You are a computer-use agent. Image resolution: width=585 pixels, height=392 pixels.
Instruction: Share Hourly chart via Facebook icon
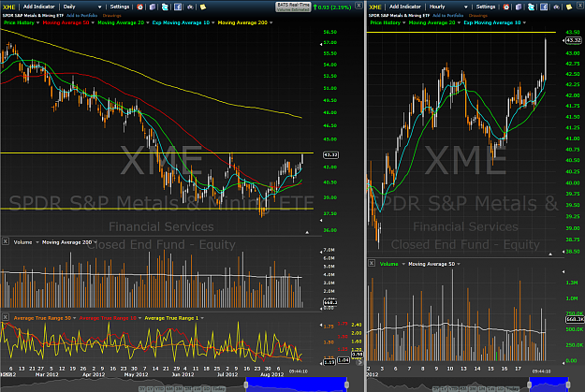pyautogui.click(x=544, y=7)
